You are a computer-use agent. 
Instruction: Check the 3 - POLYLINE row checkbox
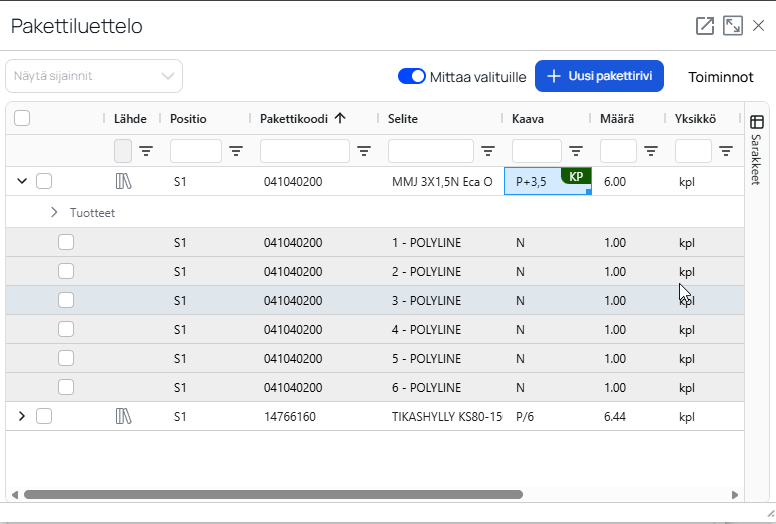point(66,300)
